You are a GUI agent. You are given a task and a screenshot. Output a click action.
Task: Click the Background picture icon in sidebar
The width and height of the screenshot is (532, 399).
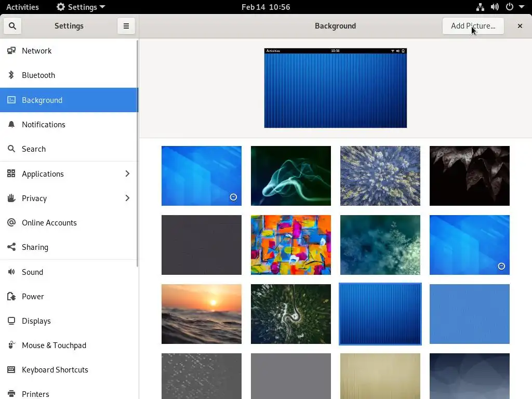[x=11, y=100]
